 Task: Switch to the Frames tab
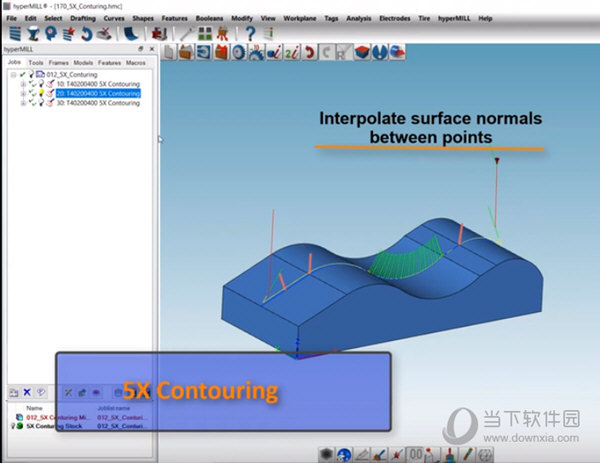tap(59, 62)
